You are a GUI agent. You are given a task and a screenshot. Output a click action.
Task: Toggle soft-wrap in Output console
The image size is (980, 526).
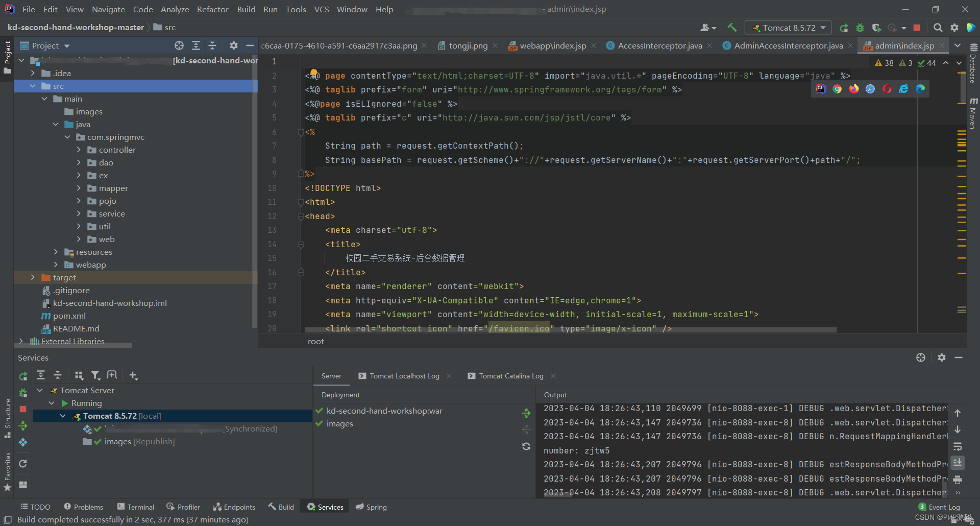[958, 446]
